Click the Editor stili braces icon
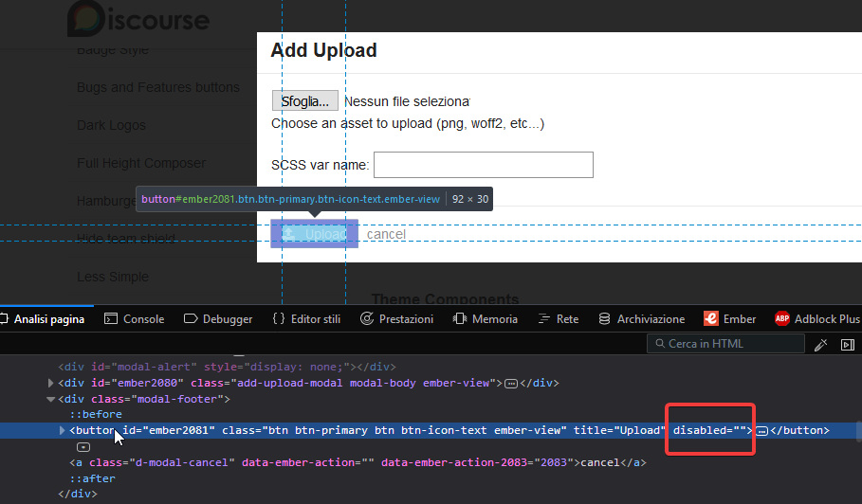The image size is (862, 504). point(279,319)
